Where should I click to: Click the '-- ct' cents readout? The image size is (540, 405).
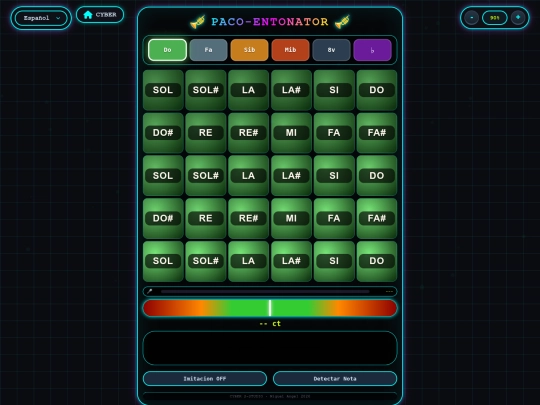pyautogui.click(x=270, y=324)
